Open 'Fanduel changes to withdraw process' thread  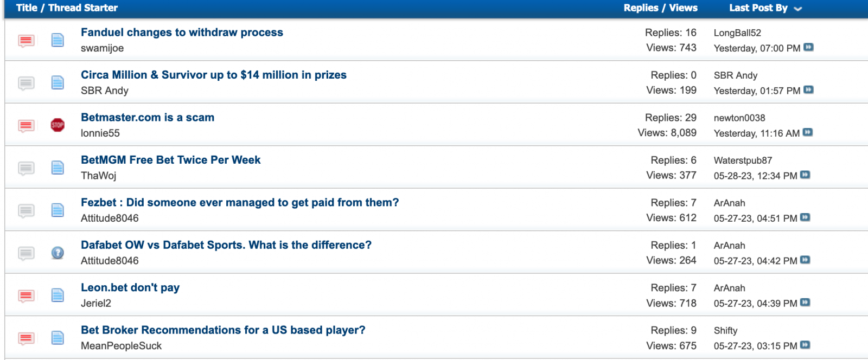[x=182, y=32]
